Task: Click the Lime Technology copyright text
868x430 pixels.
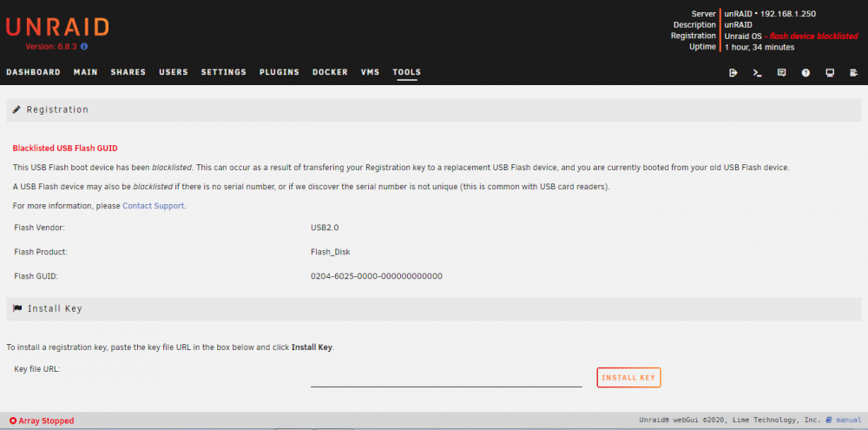Action: pos(730,420)
